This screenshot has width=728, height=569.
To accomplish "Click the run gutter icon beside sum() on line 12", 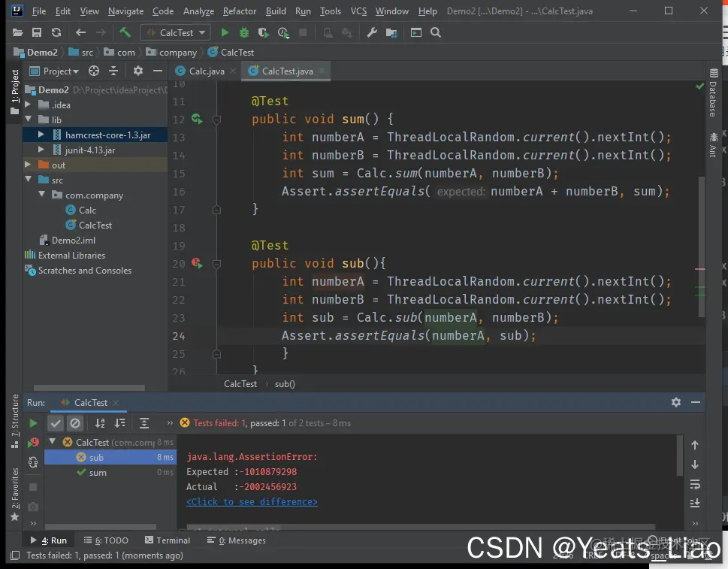I will pos(198,120).
